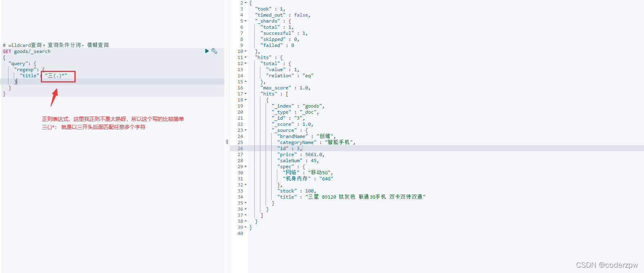Click line number 26 in the output gutter
This screenshot has width=644, height=273.
[240, 148]
